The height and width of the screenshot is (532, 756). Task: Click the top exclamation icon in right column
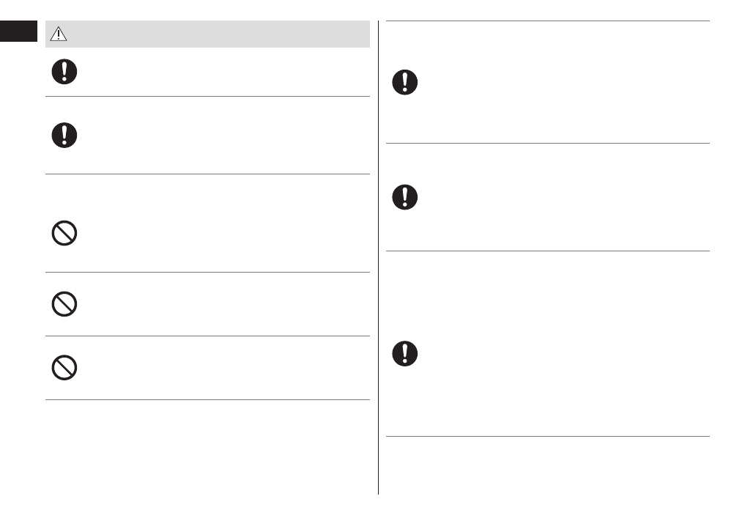coord(404,81)
